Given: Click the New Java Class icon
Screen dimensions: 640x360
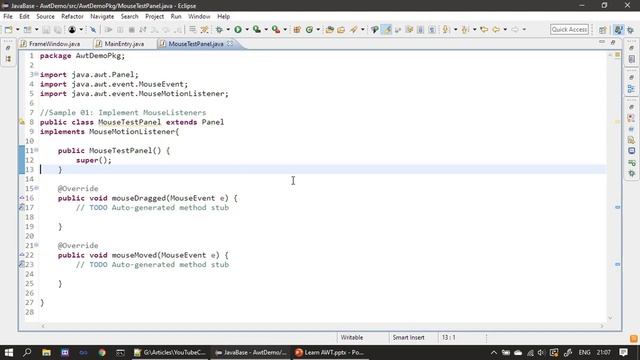Looking at the screenshot, I should point(309,29).
